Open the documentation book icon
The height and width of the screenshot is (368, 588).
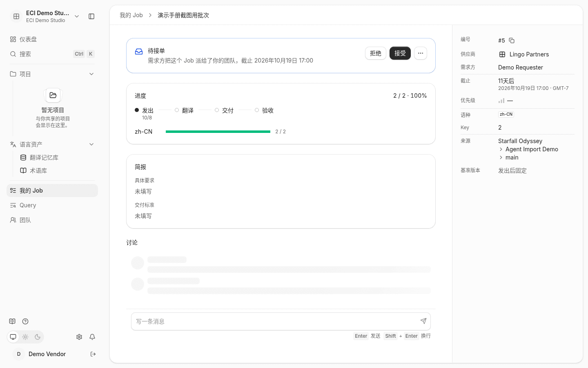click(12, 321)
